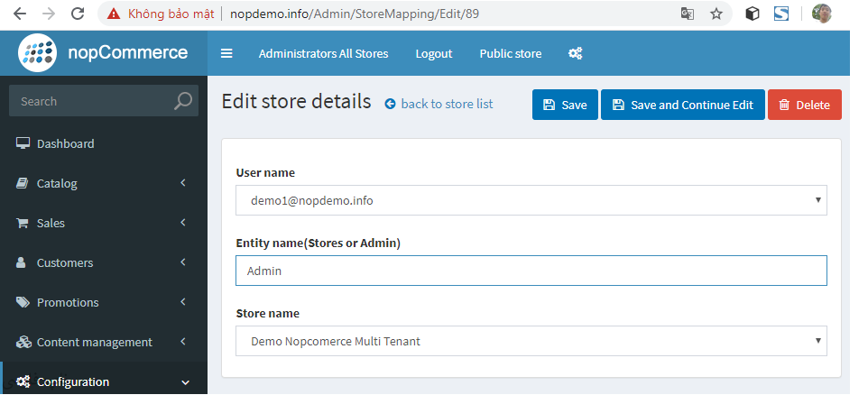868x395 pixels.
Task: Reload the page with the refresh icon
Action: (78, 14)
